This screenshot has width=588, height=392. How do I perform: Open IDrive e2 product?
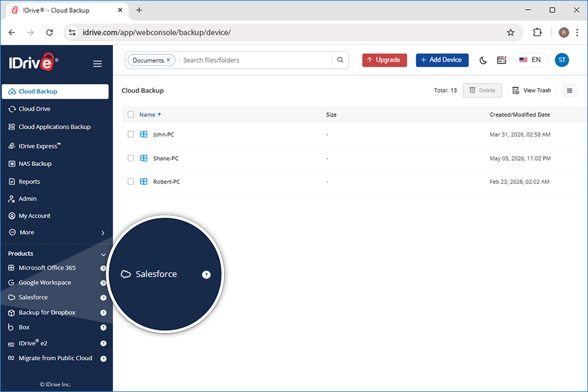pyautogui.click(x=33, y=343)
